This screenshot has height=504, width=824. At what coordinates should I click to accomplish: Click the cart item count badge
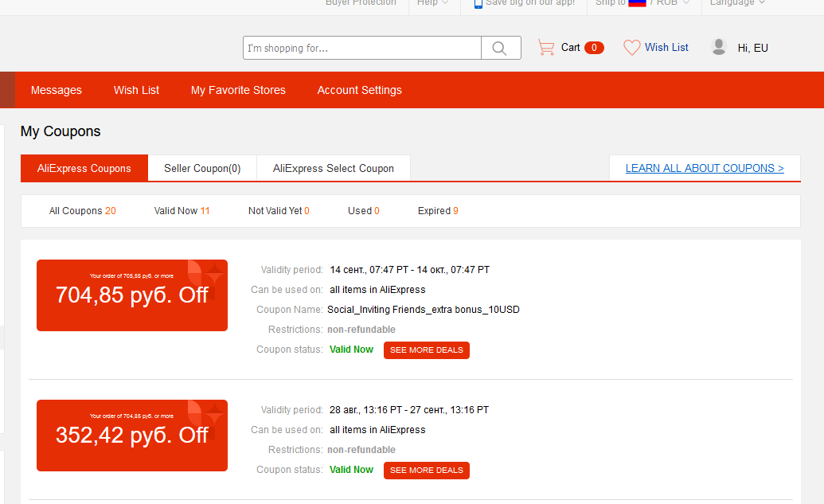594,48
